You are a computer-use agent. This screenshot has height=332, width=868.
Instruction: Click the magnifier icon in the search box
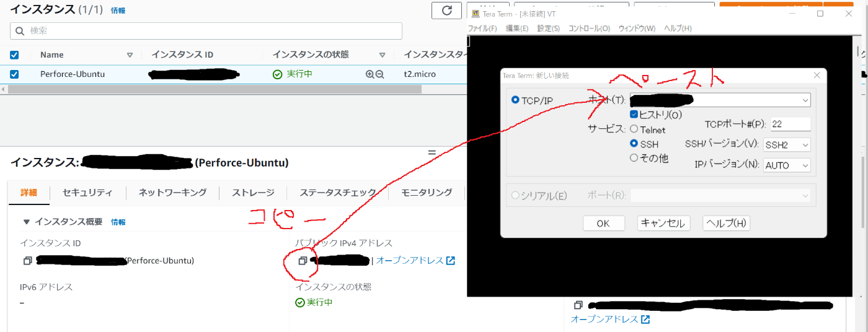pyautogui.click(x=20, y=30)
